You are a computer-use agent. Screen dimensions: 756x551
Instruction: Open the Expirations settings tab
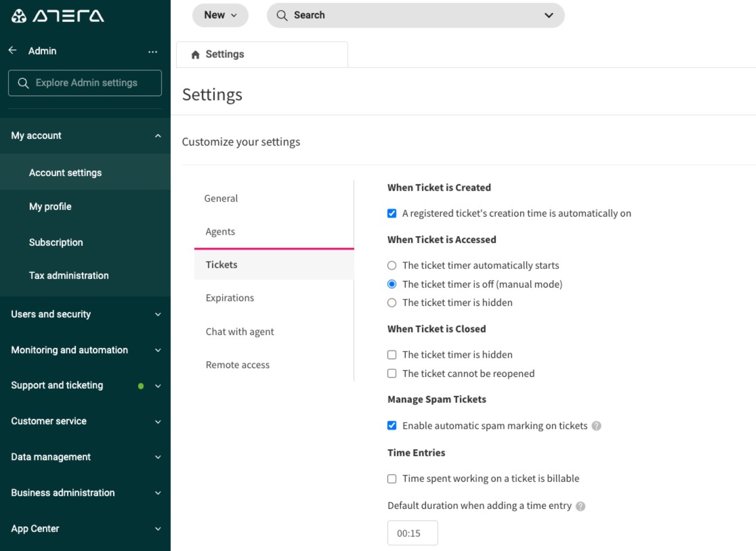coord(274,298)
